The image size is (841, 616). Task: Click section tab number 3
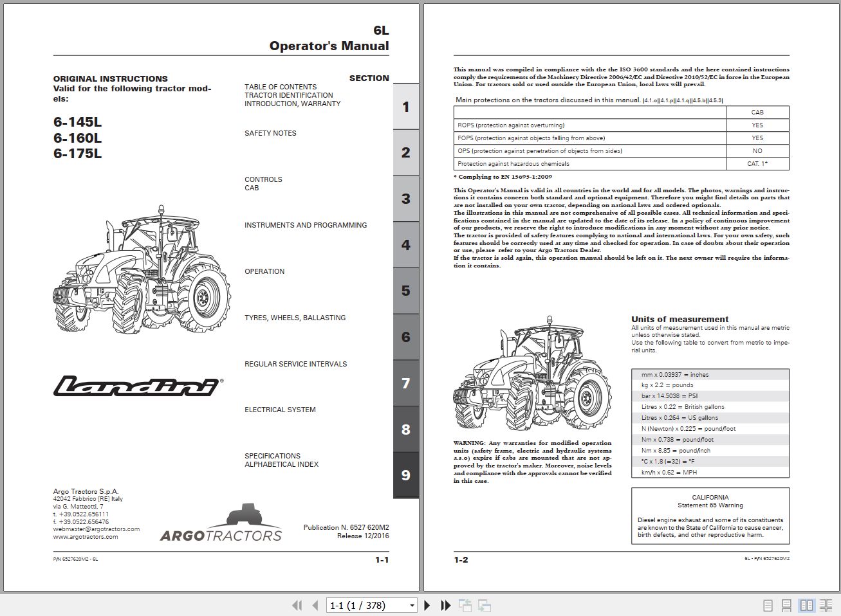click(x=406, y=199)
